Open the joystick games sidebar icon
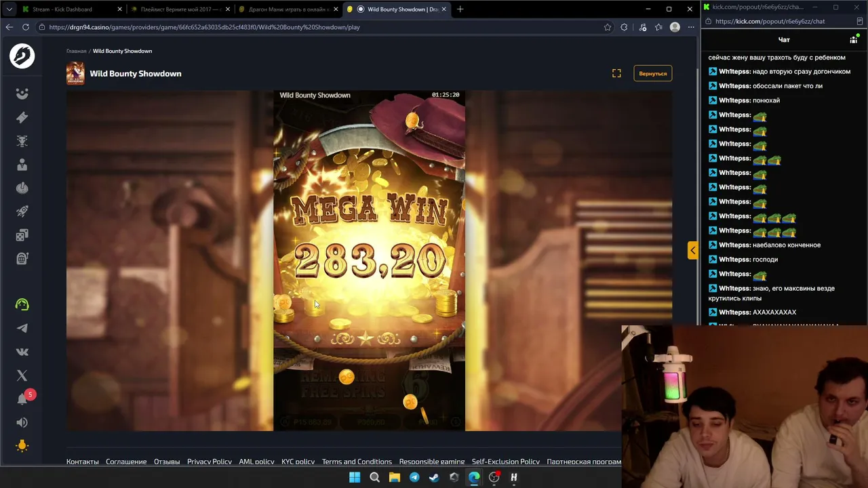 pyautogui.click(x=22, y=188)
